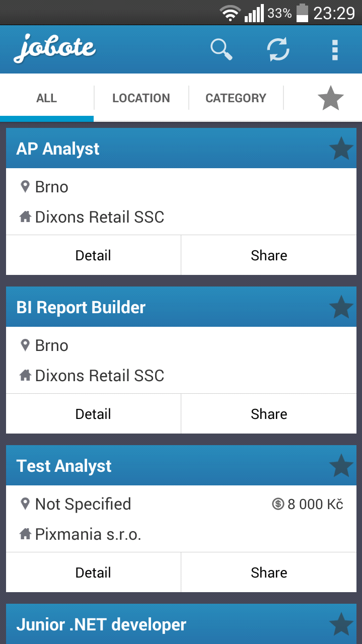Screen dimensions: 362x644
Task: Tap the search magnifier icon
Action: (x=221, y=50)
